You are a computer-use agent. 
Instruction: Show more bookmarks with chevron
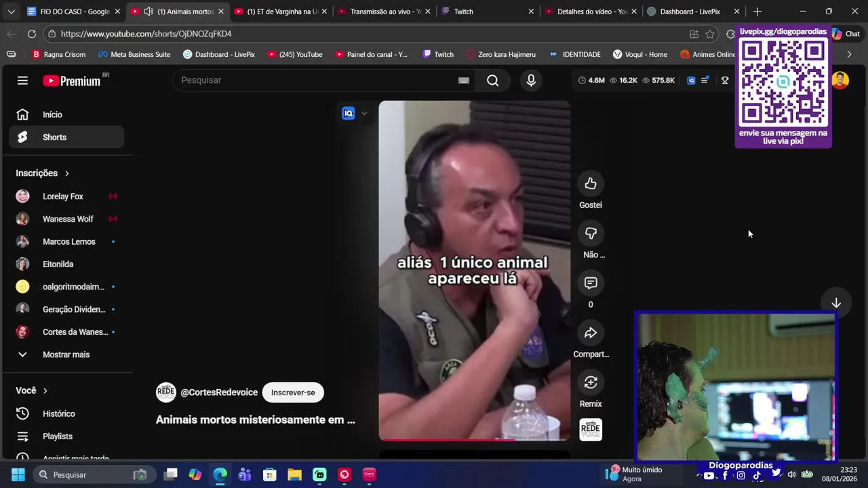pos(849,54)
